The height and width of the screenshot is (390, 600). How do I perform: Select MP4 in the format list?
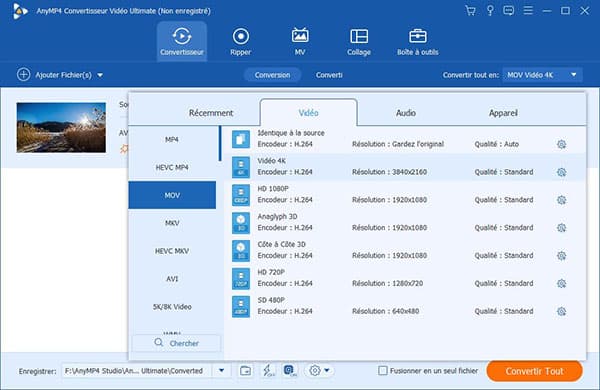pos(172,140)
